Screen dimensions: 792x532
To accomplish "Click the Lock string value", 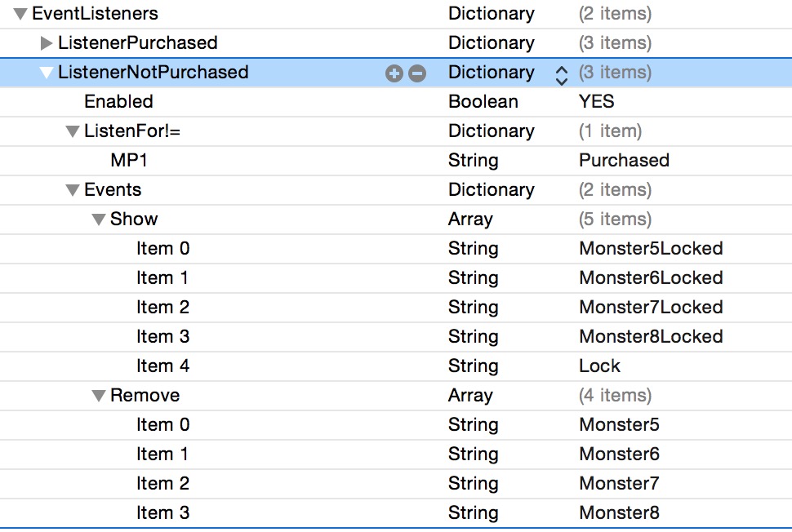I will tap(599, 366).
